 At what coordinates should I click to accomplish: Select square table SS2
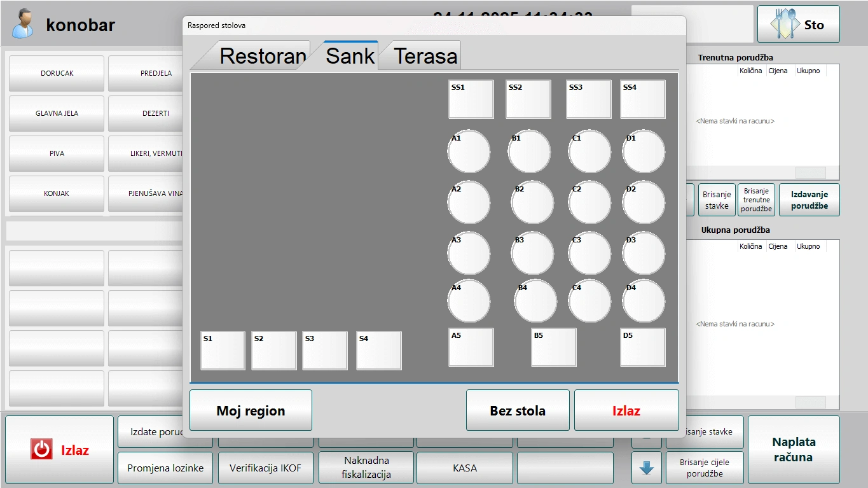(528, 99)
